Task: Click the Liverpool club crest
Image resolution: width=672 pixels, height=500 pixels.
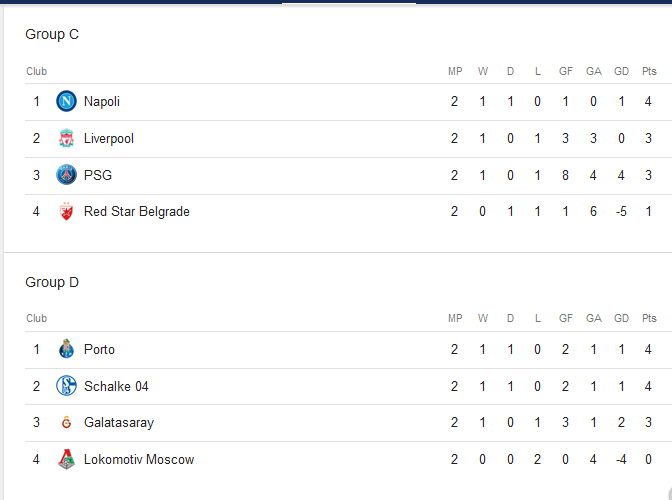Action: (x=66, y=138)
